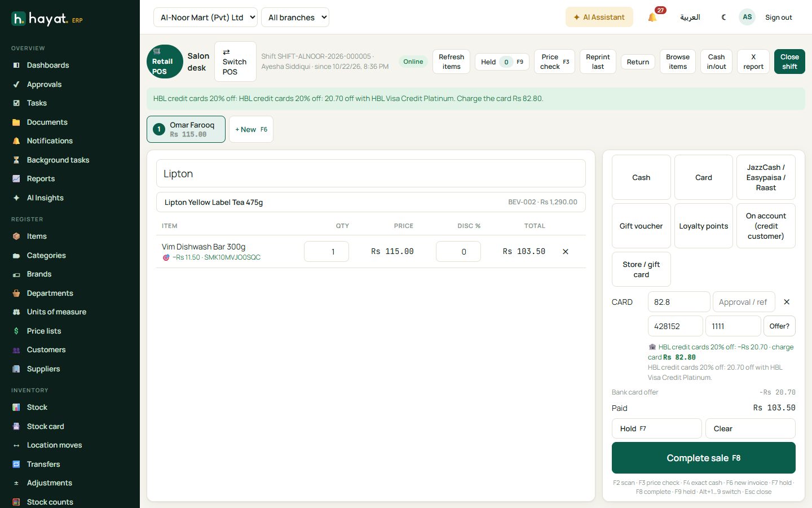Click Price check button
The width and height of the screenshot is (812, 508).
coord(554,62)
